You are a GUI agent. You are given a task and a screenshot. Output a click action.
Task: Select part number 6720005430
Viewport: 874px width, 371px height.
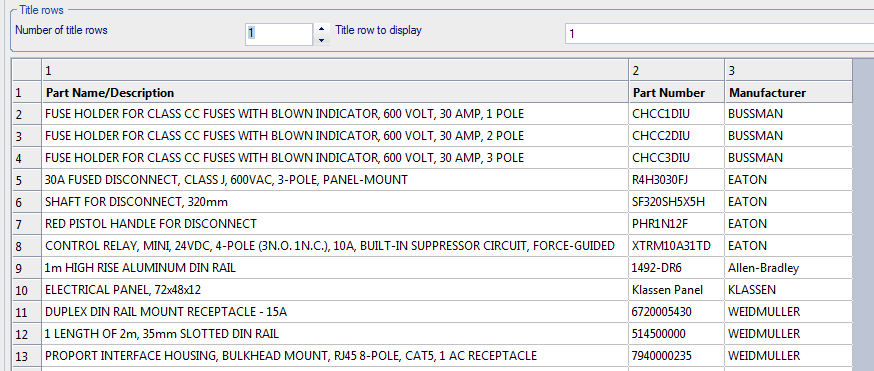pyautogui.click(x=677, y=312)
